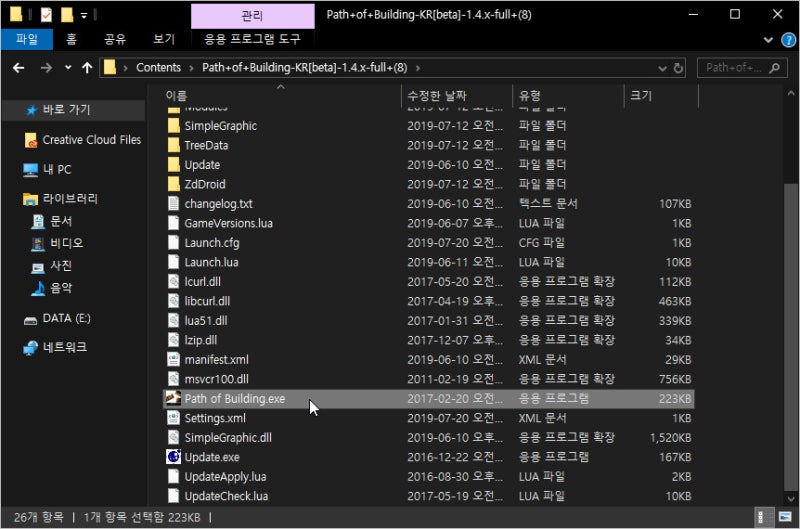Go up one folder level arrow
This screenshot has width=800, height=529.
tap(87, 68)
